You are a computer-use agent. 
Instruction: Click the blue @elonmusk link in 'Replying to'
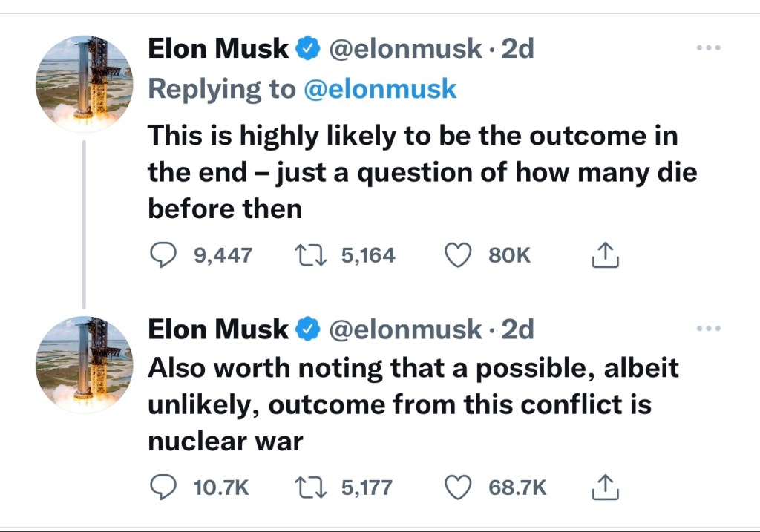pos(379,89)
